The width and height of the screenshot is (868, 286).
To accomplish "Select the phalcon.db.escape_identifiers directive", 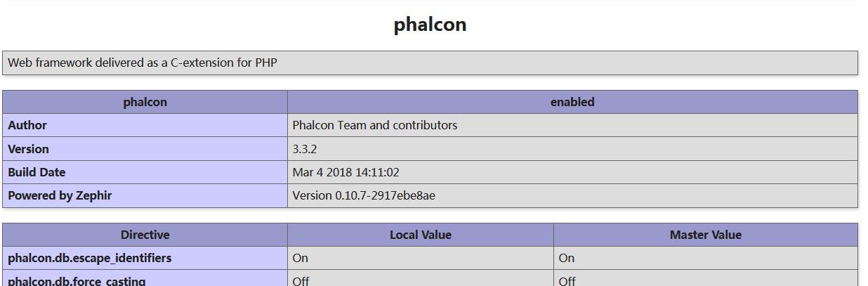I will point(90,258).
